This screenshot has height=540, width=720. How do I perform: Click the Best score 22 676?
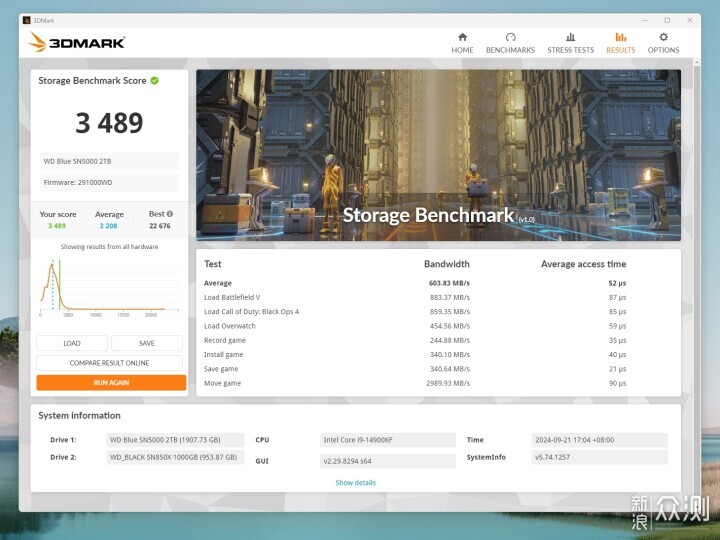click(x=160, y=226)
